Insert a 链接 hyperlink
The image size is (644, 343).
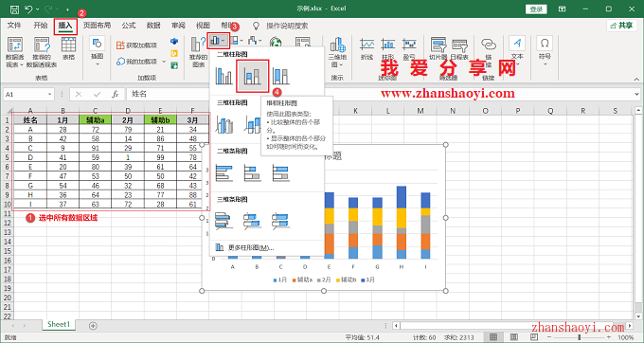489,51
